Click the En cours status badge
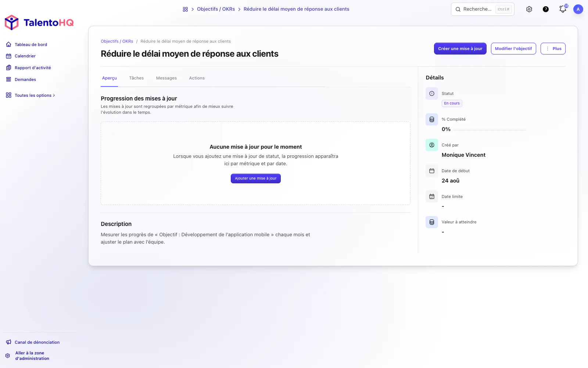 tap(452, 103)
